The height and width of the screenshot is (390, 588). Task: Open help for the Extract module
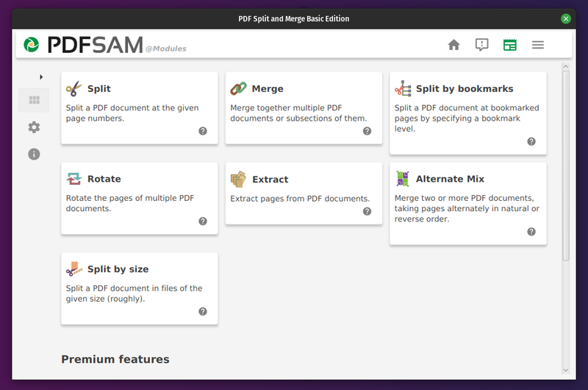[367, 211]
